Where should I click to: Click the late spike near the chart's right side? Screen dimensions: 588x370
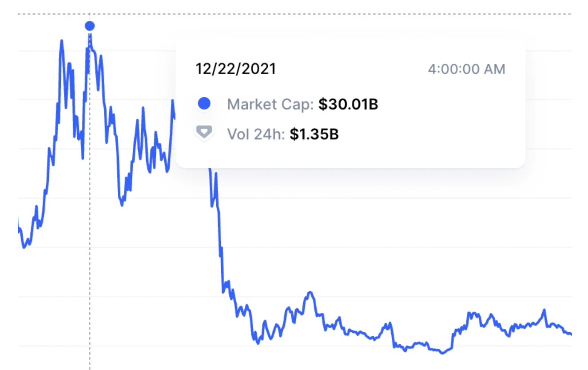tap(544, 310)
